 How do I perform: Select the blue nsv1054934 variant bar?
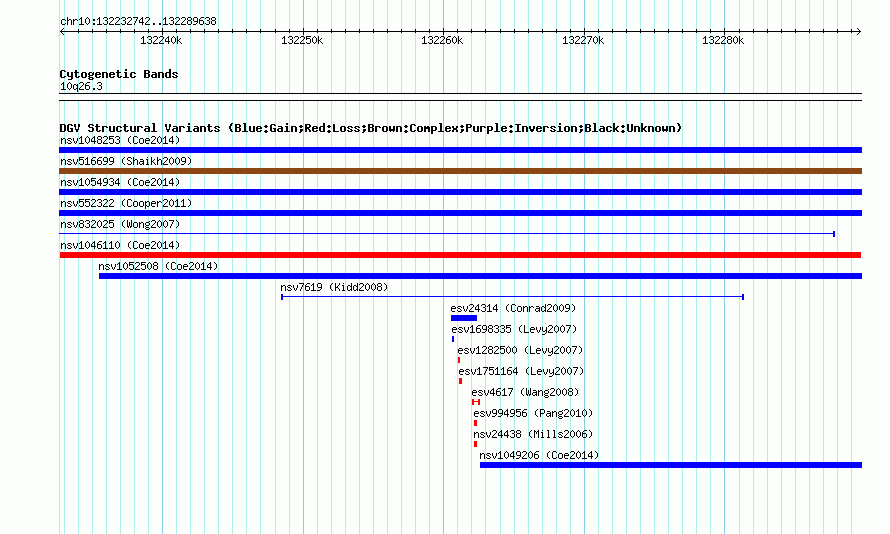point(460,192)
